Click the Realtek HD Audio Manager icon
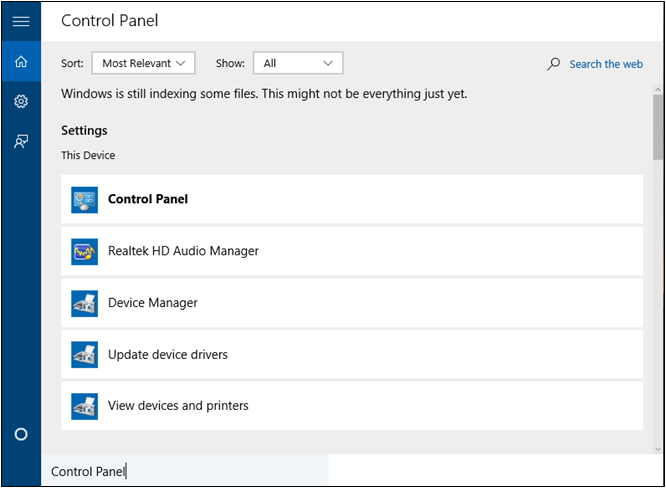 point(85,251)
